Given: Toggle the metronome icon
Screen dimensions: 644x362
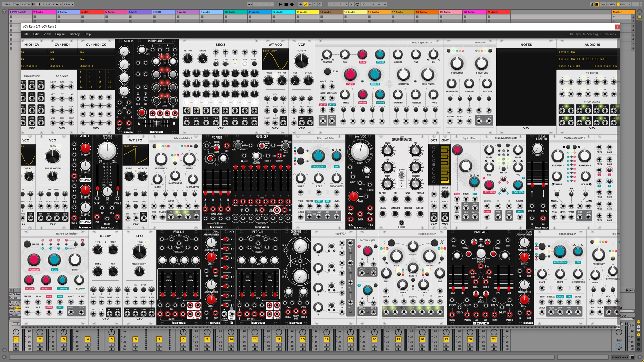Looking at the screenshot, I should coord(55,5).
